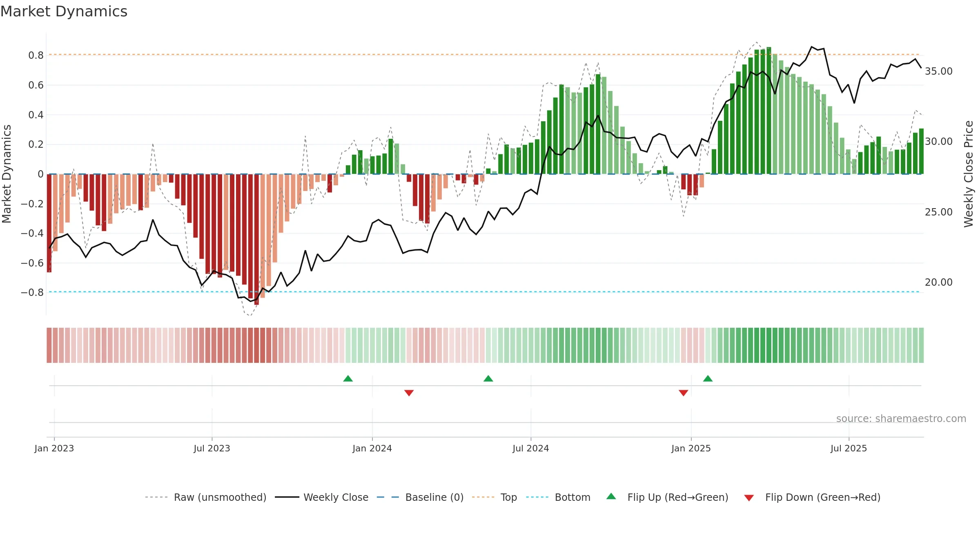Toggle the Top legend entry
The image size is (980, 551).
[494, 497]
